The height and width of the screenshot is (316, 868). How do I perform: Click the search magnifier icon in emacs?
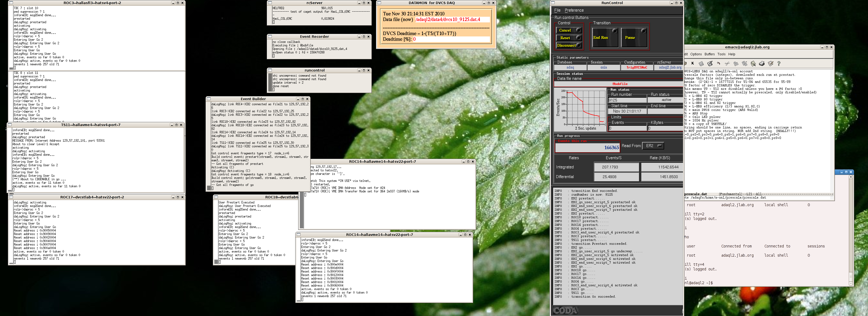click(753, 63)
